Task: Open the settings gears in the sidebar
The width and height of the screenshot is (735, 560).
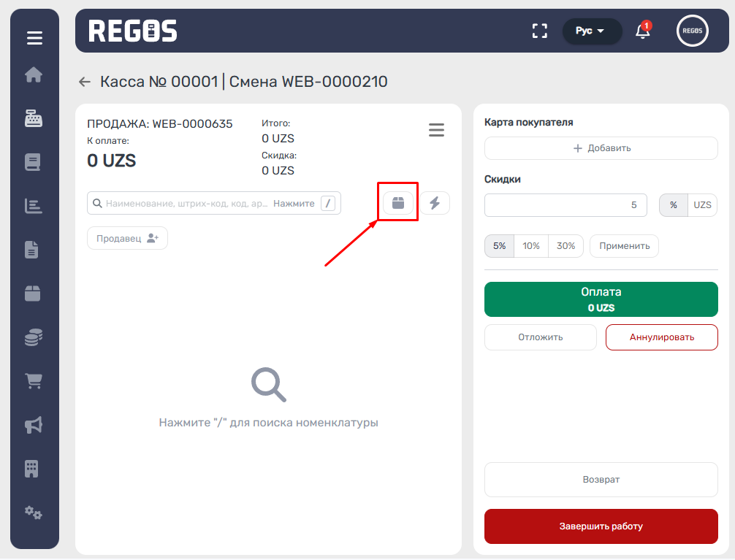Action: point(34,513)
